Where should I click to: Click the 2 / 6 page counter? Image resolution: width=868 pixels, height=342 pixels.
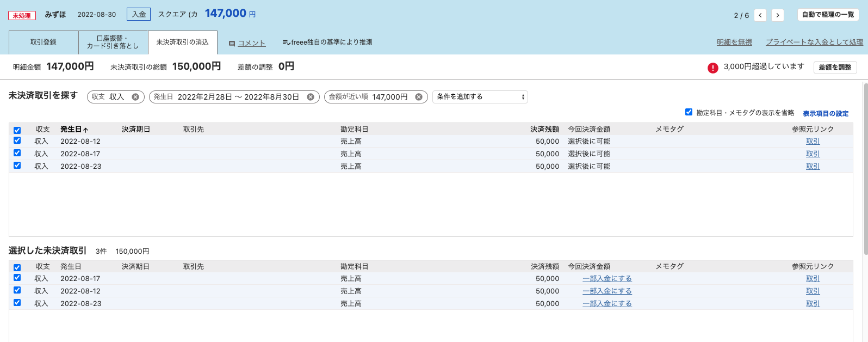point(741,15)
